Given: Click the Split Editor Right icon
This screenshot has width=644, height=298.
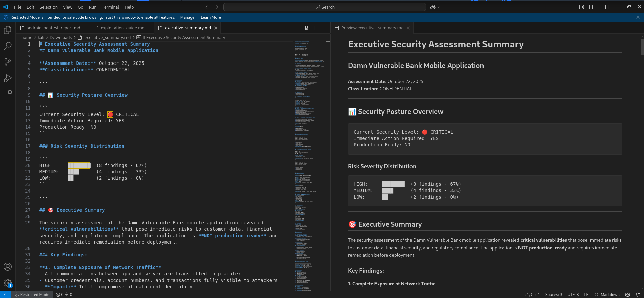Looking at the screenshot, I should coord(314,28).
